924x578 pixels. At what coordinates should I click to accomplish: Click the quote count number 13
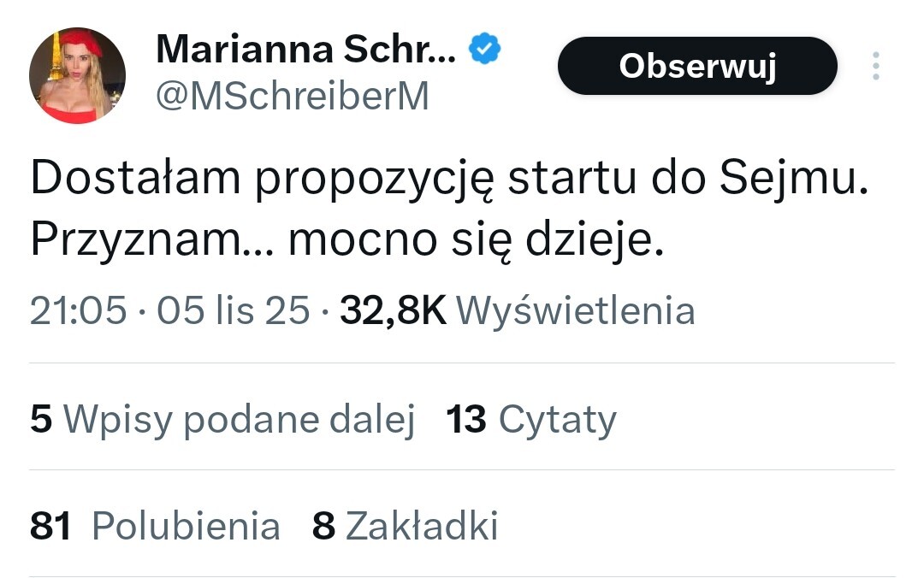point(466,420)
